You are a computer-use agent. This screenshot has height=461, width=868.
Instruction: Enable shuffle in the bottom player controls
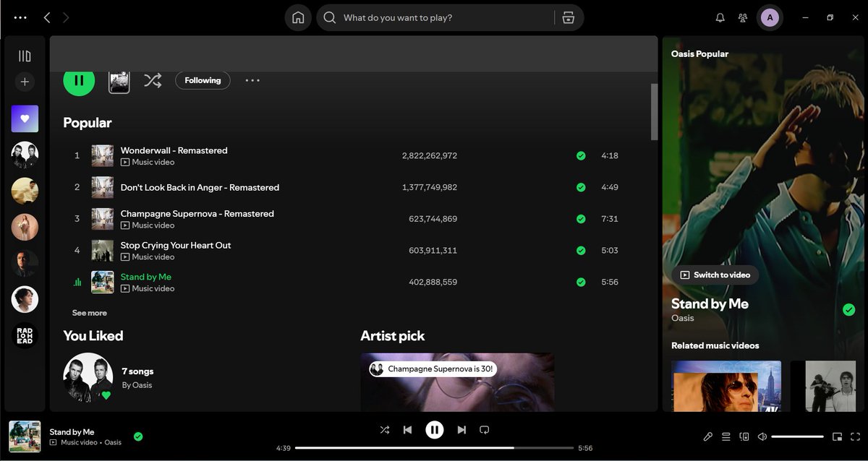[x=384, y=430]
